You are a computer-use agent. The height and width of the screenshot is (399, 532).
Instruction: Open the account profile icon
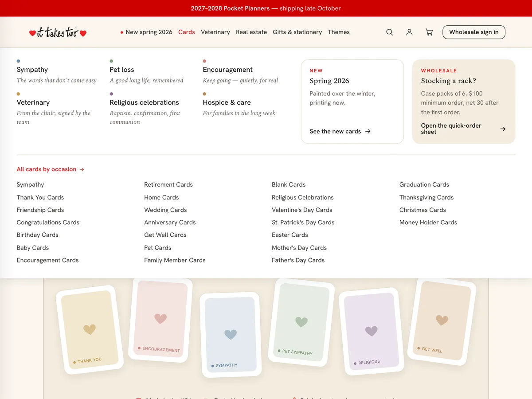409,32
